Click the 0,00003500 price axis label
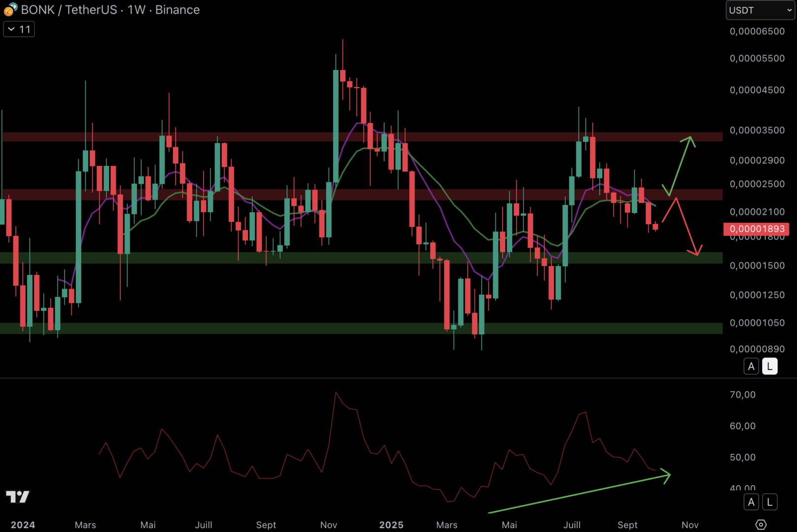 point(757,131)
